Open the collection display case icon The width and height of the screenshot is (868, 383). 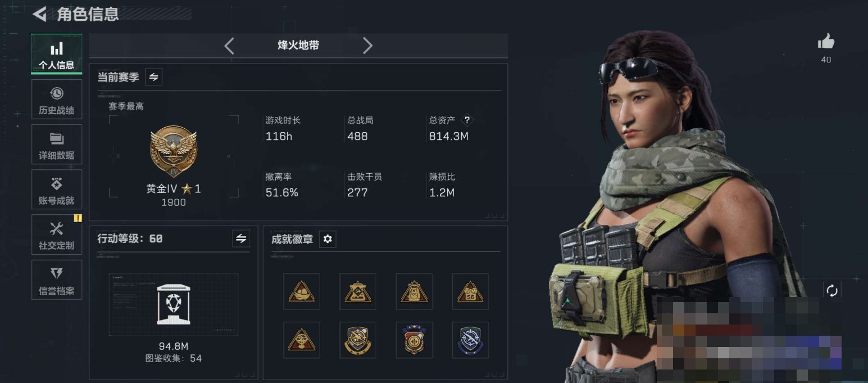click(174, 304)
